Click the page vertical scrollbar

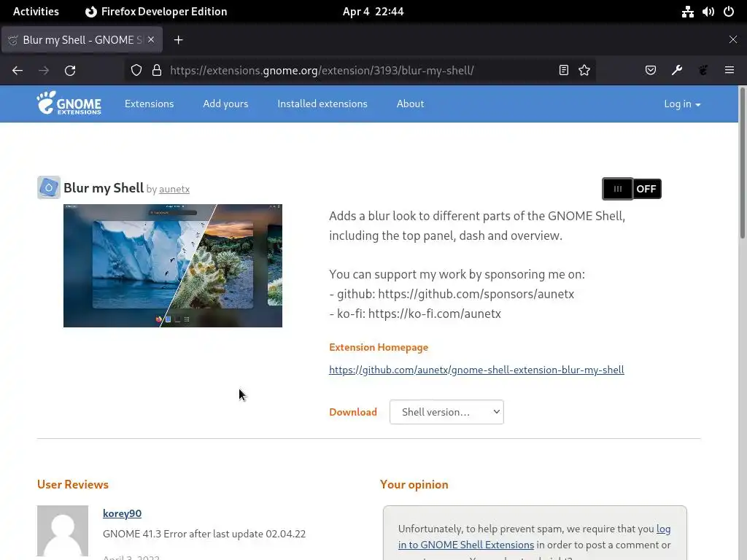click(x=742, y=162)
